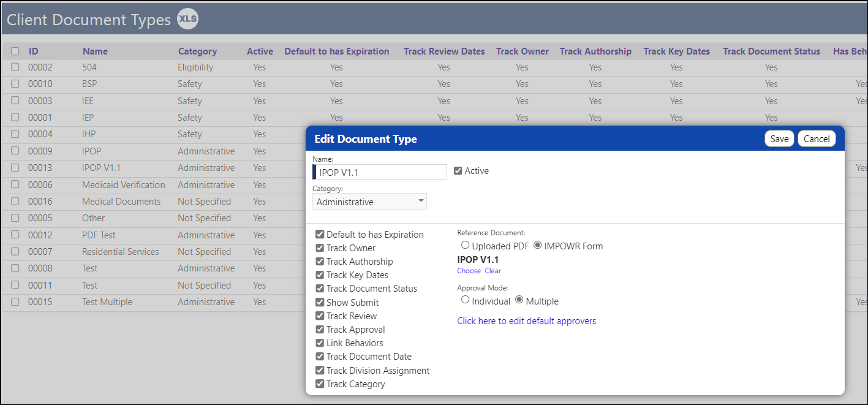Save the edited document type
The height and width of the screenshot is (405, 868).
coord(779,139)
